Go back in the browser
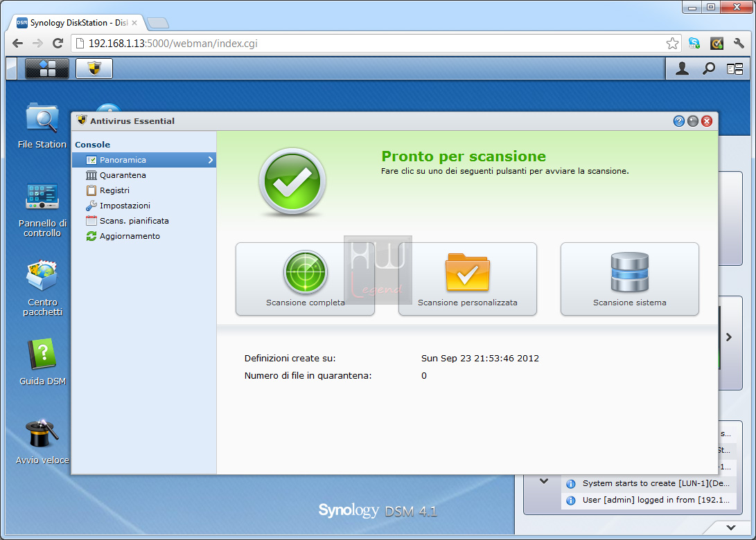The height and width of the screenshot is (540, 756). click(18, 44)
